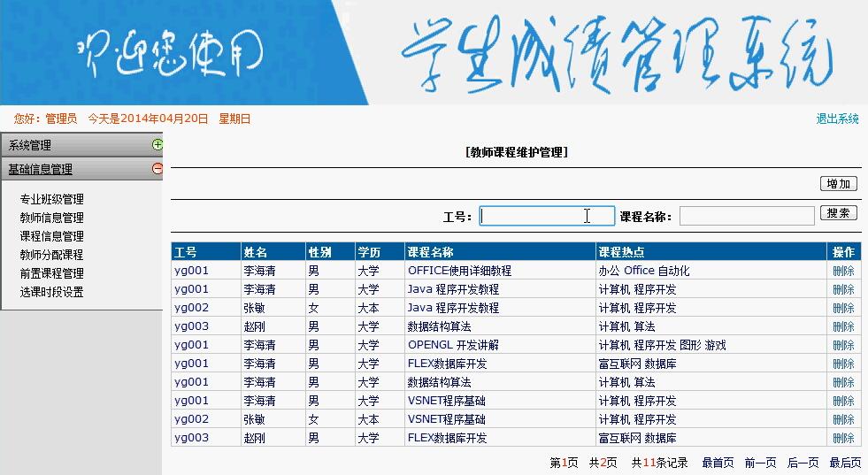Select 教师分配课程 in the sidebar
Screen dimensions: 868x475
[52, 255]
